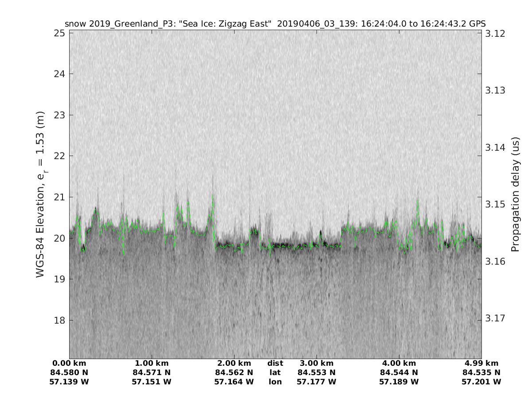532x399 pixels.
Task: Select the "1.00 km" distance tick label
Action: pyautogui.click(x=152, y=364)
